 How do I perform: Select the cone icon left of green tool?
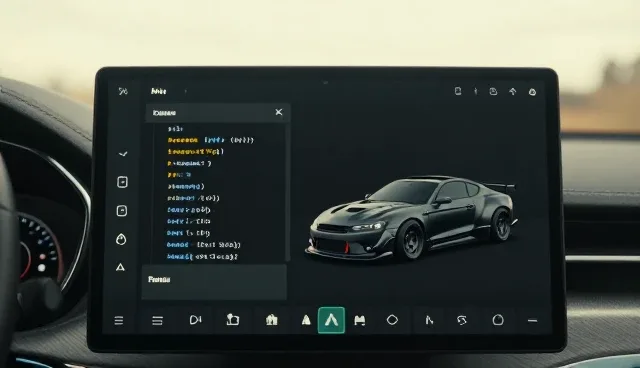(x=306, y=320)
